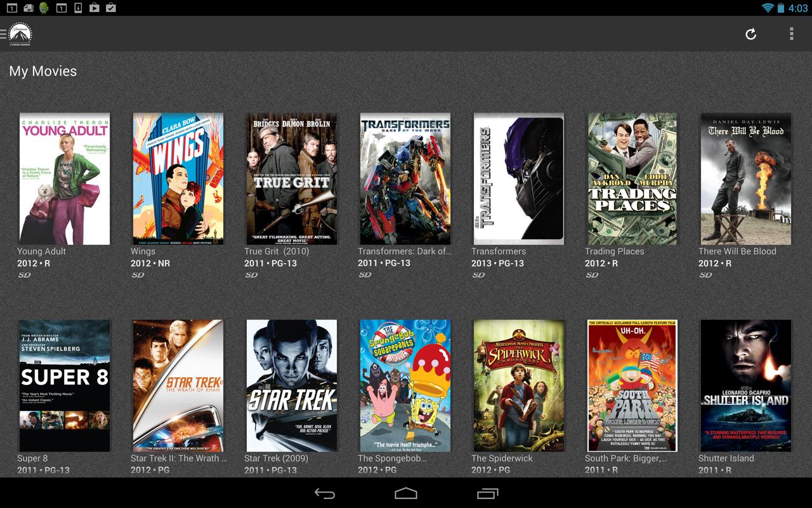Select 'There Will Be Blood' title text
812x508 pixels.
tap(737, 251)
